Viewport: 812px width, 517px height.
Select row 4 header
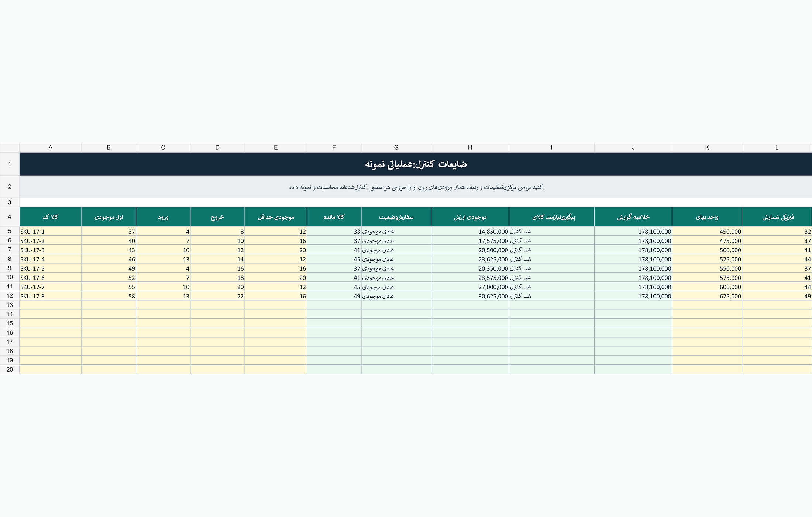[10, 217]
